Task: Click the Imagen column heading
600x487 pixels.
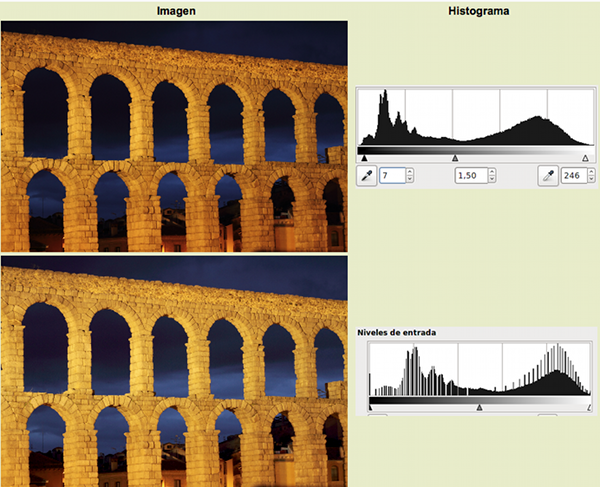Action: tap(176, 11)
